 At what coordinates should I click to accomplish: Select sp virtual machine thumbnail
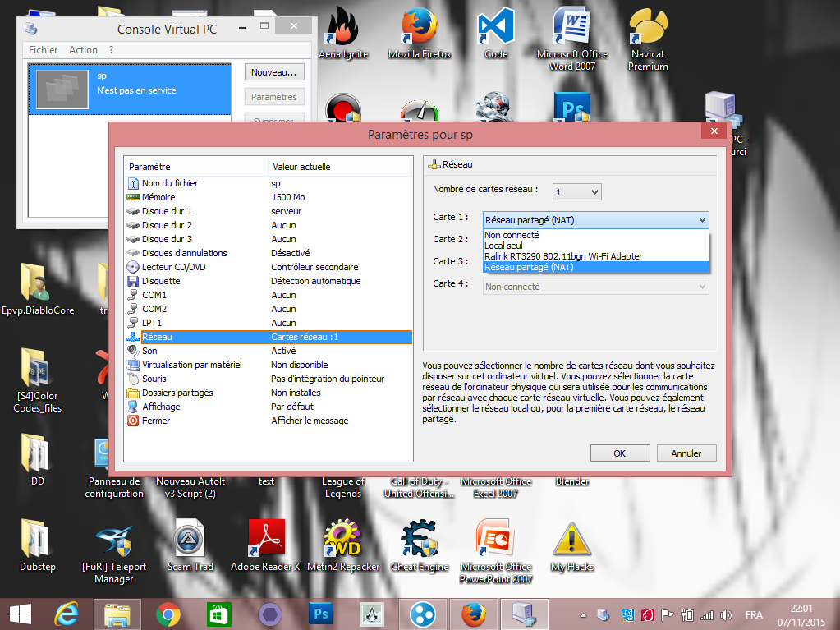tap(62, 90)
